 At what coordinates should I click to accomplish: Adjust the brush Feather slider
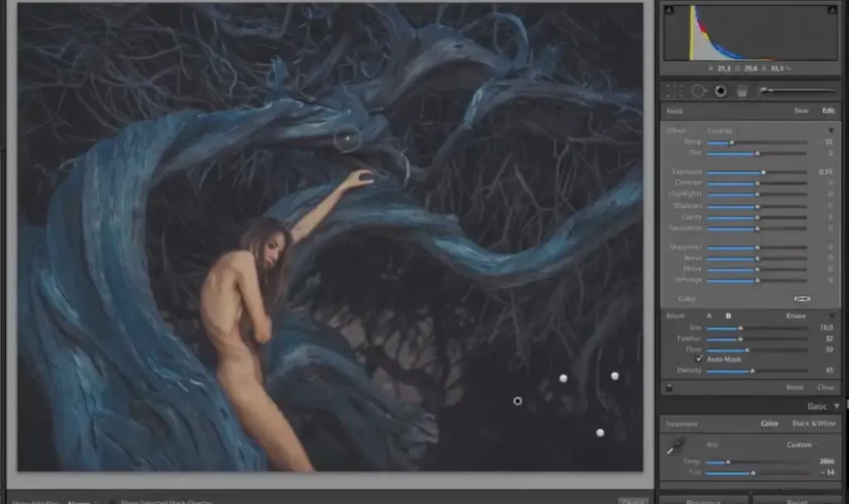[x=757, y=339]
